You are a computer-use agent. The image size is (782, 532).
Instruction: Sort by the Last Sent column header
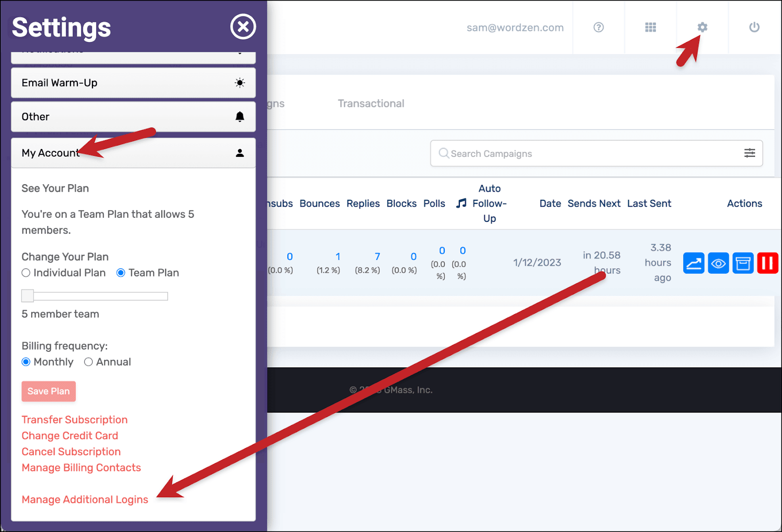(x=649, y=203)
